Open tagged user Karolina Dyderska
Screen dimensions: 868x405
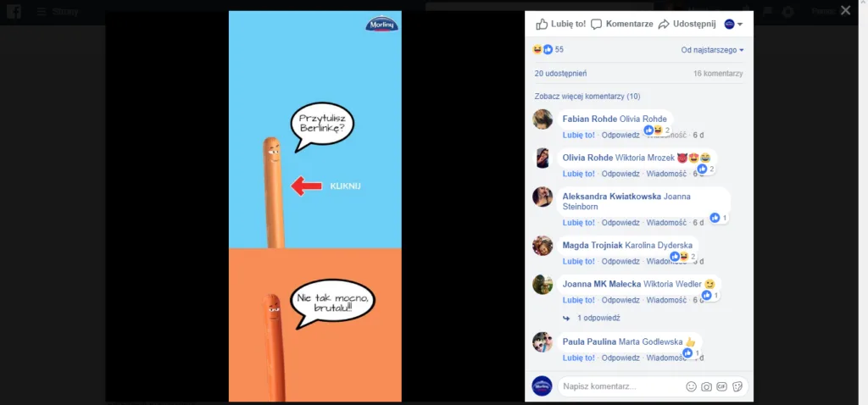[x=659, y=246]
